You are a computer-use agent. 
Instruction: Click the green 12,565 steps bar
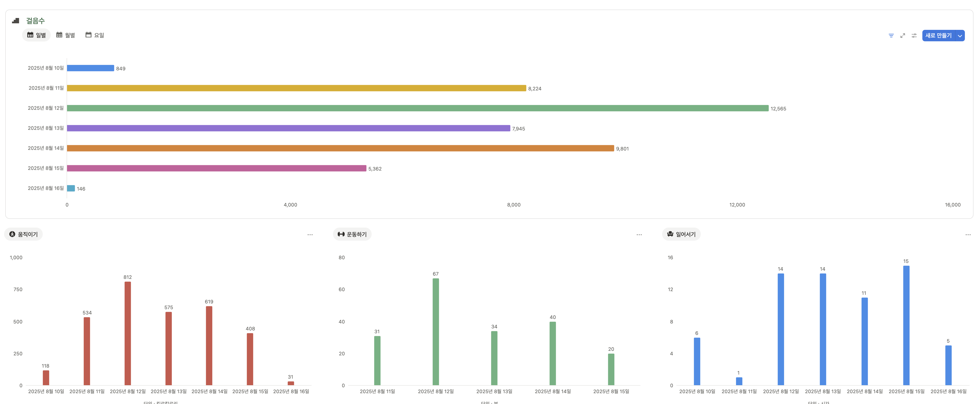[x=417, y=108]
